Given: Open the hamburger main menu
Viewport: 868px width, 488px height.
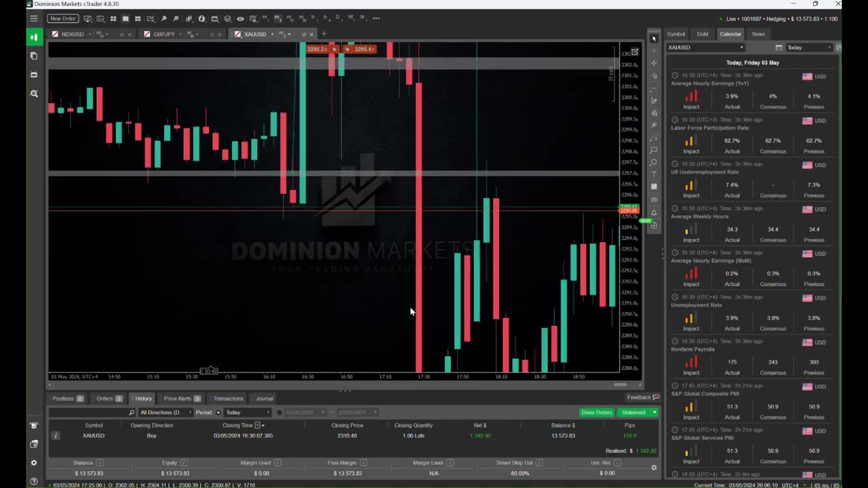Looking at the screenshot, I should [34, 18].
